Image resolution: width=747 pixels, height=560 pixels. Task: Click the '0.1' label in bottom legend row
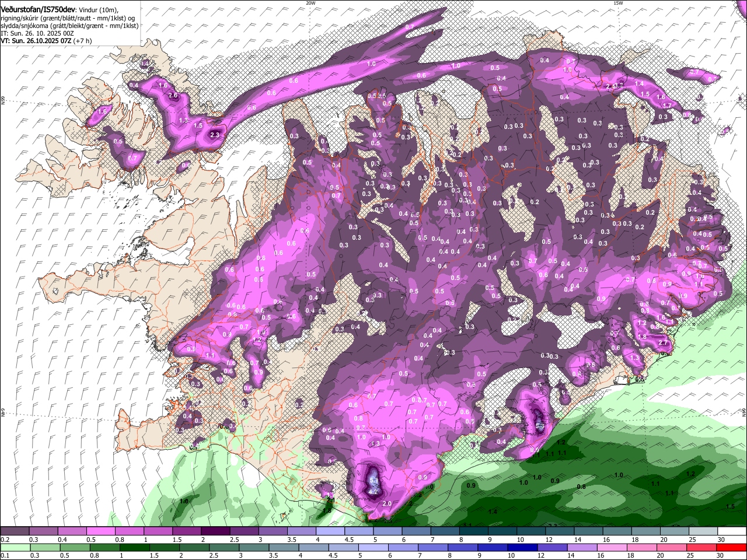coord(5,556)
